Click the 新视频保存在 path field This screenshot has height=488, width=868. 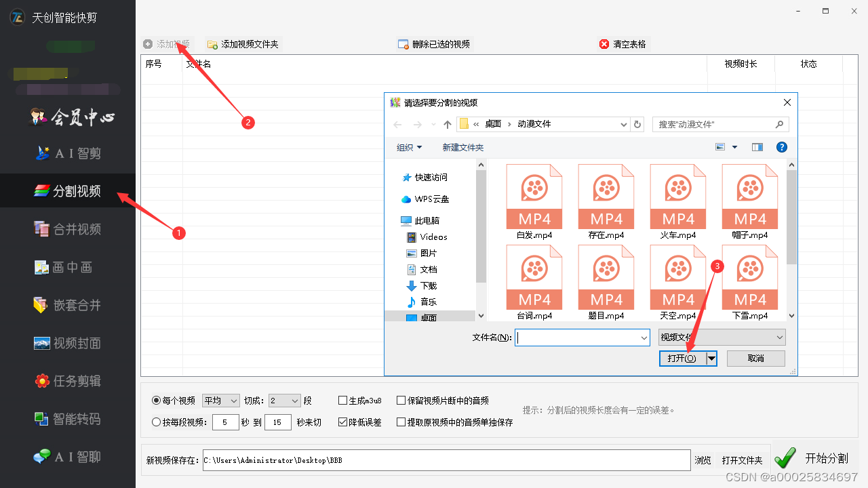click(x=446, y=460)
